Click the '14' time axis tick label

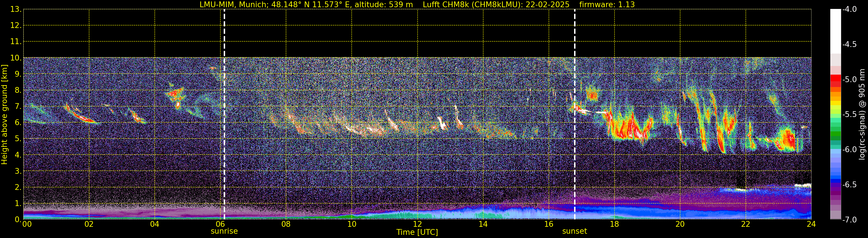pyautogui.click(x=483, y=224)
